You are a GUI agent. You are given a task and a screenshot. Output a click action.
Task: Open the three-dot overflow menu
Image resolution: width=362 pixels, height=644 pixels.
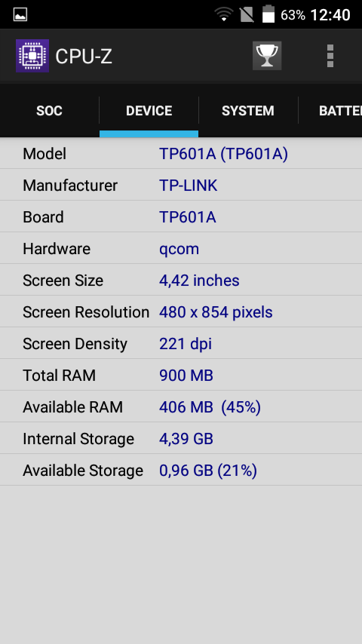coord(330,56)
